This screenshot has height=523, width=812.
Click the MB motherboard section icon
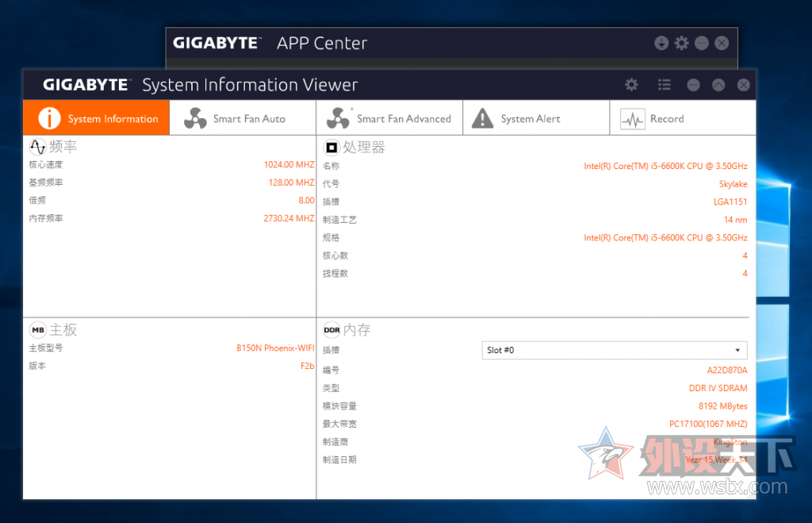[x=38, y=329]
